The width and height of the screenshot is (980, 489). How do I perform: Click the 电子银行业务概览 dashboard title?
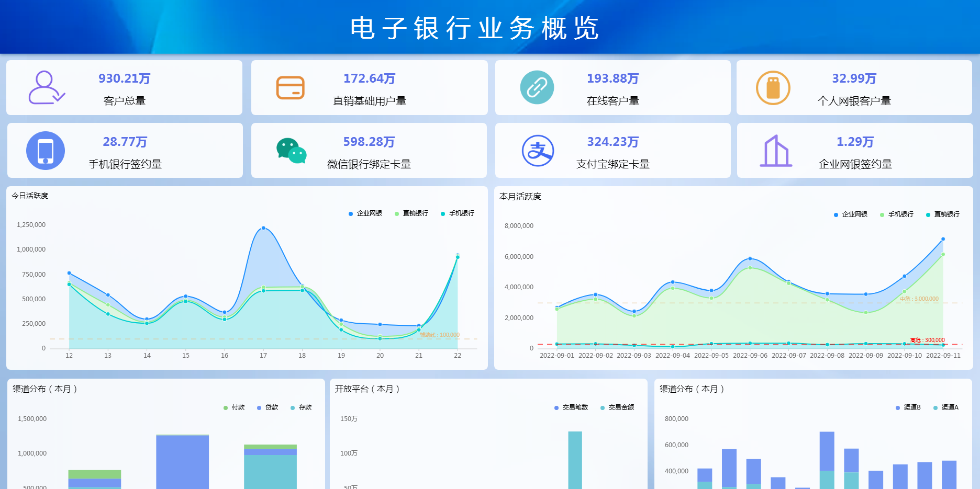tap(474, 28)
